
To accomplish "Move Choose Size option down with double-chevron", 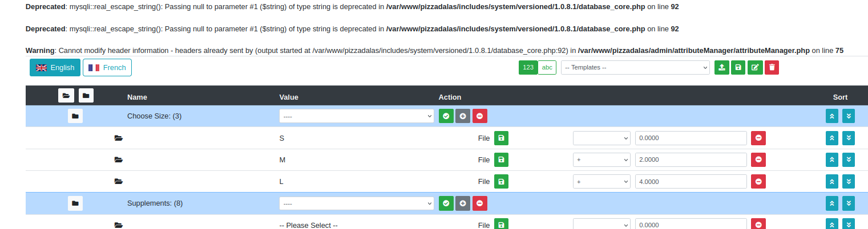I will point(849,116).
